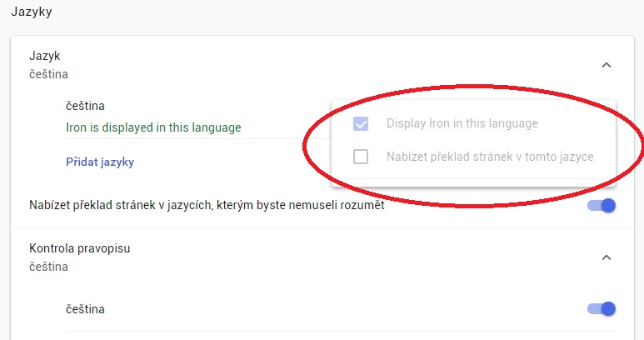Click the 'Nabízet překlad stránek v jazycích' setting label

207,205
